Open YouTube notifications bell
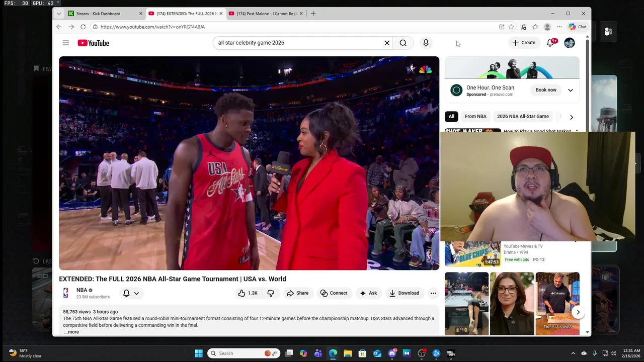This screenshot has width=644, height=362. (550, 43)
